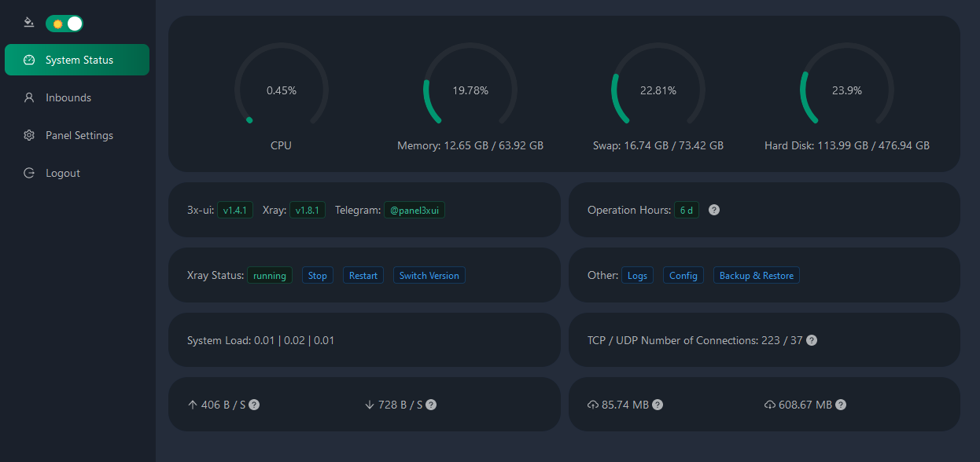This screenshot has width=980, height=462.
Task: Toggle the dark/light theme switch
Action: pyautogui.click(x=64, y=24)
